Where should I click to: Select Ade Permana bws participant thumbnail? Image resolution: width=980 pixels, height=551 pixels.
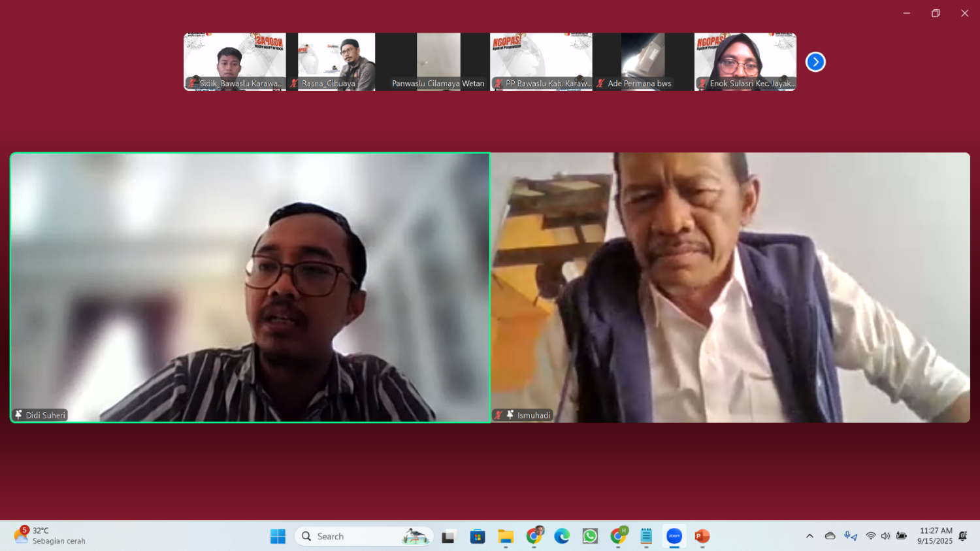pyautogui.click(x=643, y=61)
